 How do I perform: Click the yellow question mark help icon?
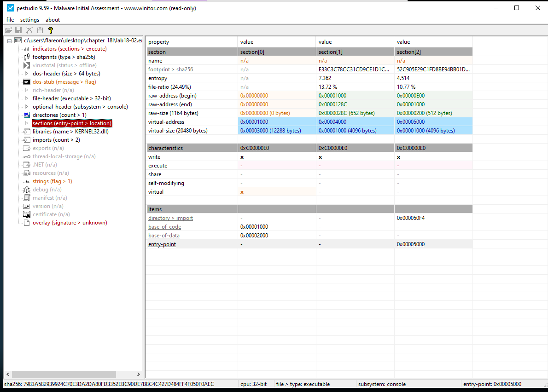click(50, 30)
